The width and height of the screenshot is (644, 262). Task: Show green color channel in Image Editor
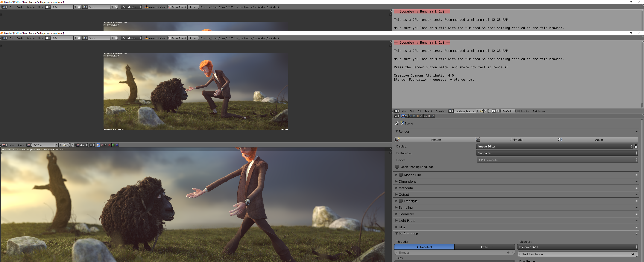click(x=113, y=145)
